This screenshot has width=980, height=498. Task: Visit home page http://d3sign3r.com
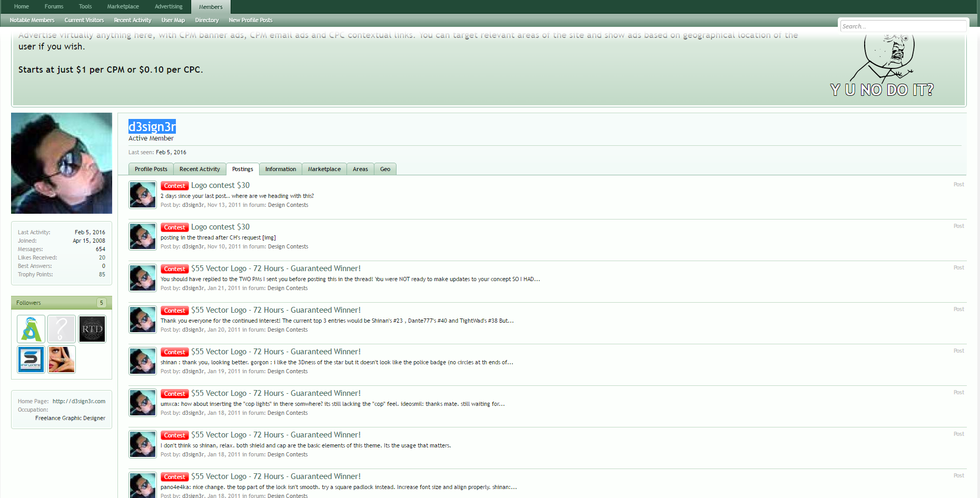(79, 401)
